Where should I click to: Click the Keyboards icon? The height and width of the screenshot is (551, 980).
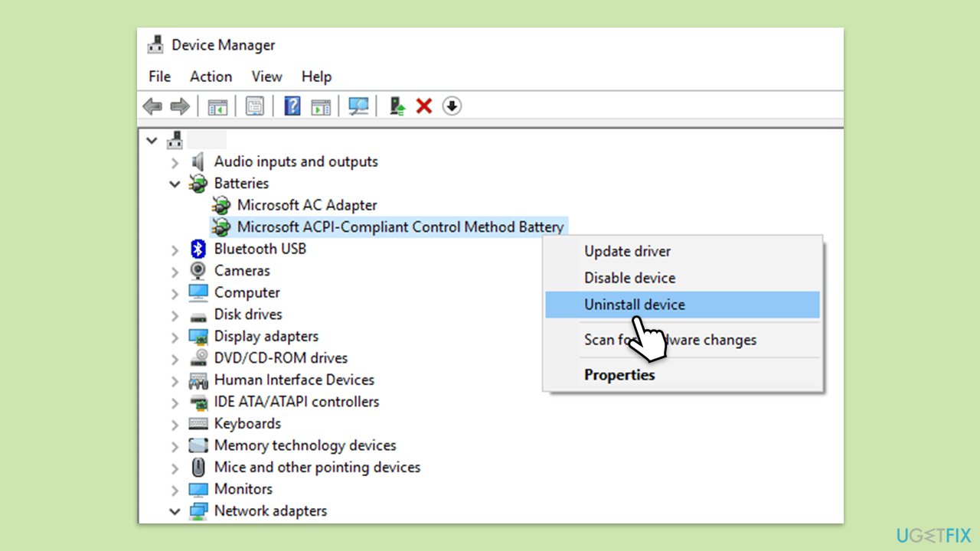[x=198, y=424]
